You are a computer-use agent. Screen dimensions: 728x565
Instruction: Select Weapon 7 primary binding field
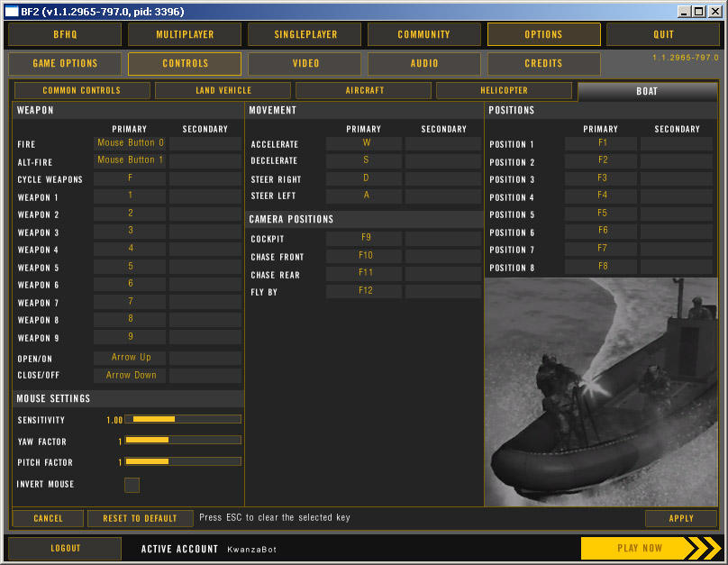coord(130,302)
